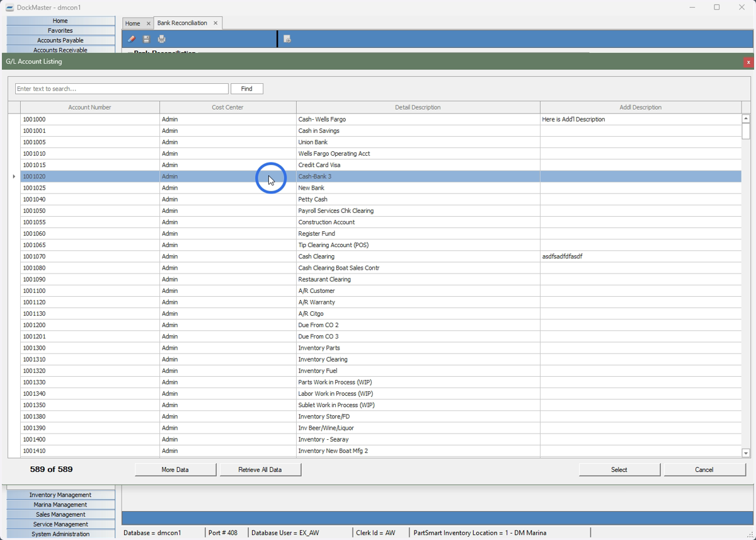Select the A/R Warranty row
This screenshot has height=540, width=756.
click(x=381, y=302)
